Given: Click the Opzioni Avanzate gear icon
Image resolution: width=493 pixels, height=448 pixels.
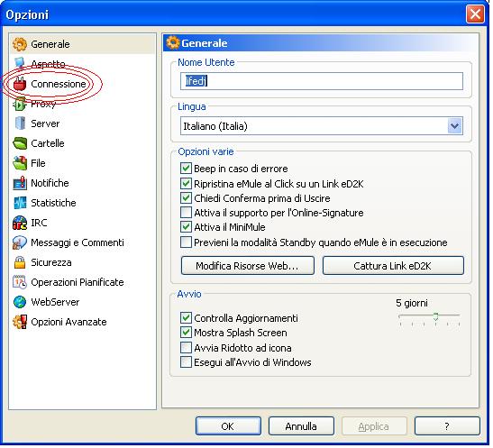Looking at the screenshot, I should [x=20, y=322].
